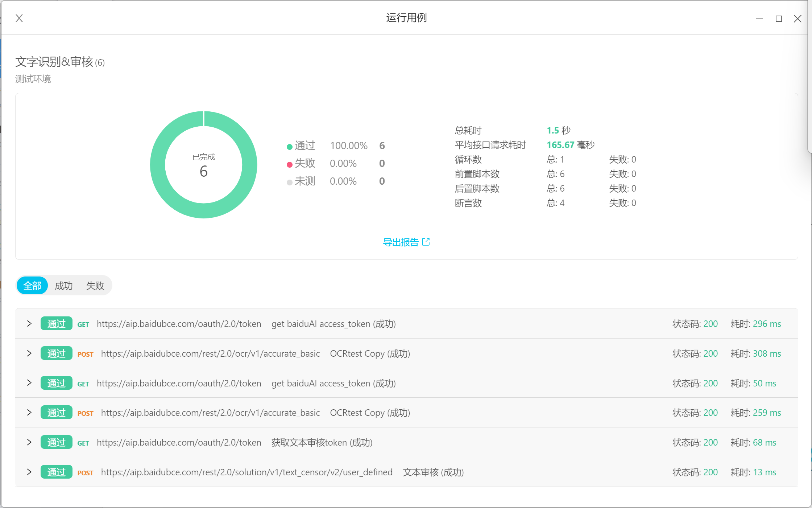Click the 1.5 秒 total time value
The width and height of the screenshot is (812, 508).
coord(559,130)
